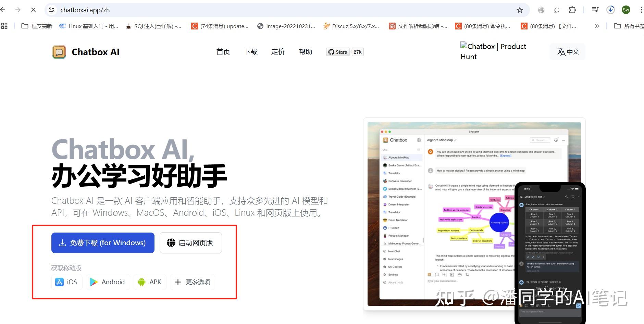Click the iOS App Store button
Screen dimensions: 644x324
(x=67, y=282)
